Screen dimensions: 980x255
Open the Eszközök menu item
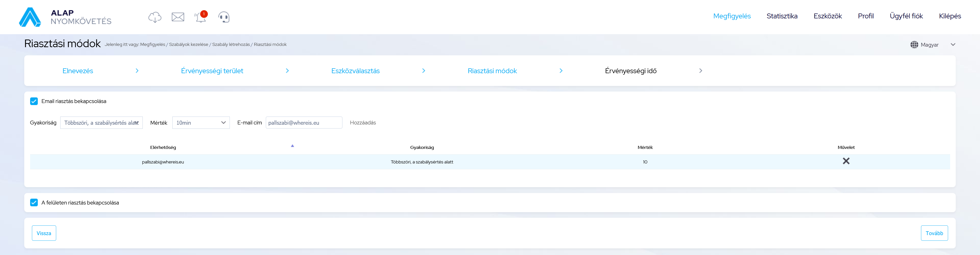click(828, 16)
